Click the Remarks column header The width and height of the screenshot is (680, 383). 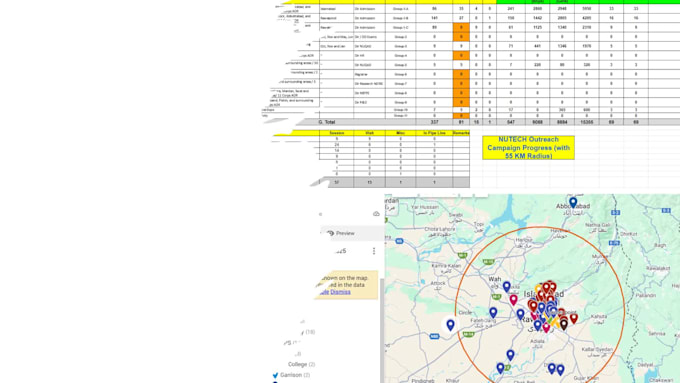461,133
